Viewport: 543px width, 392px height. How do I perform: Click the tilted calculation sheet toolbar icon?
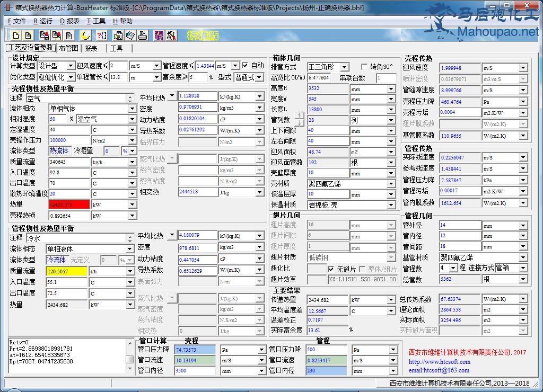pyautogui.click(x=130, y=35)
